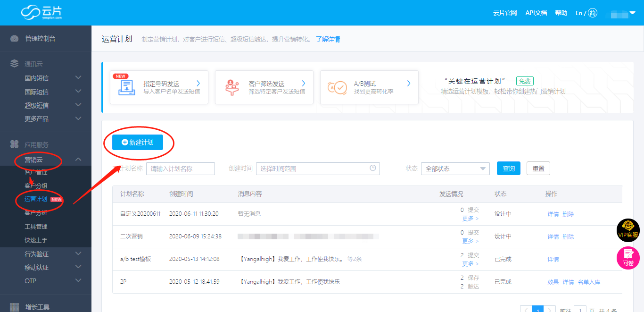Click 更多 in 二次营销 row
Image resolution: width=644 pixels, height=312 pixels.
(x=471, y=241)
